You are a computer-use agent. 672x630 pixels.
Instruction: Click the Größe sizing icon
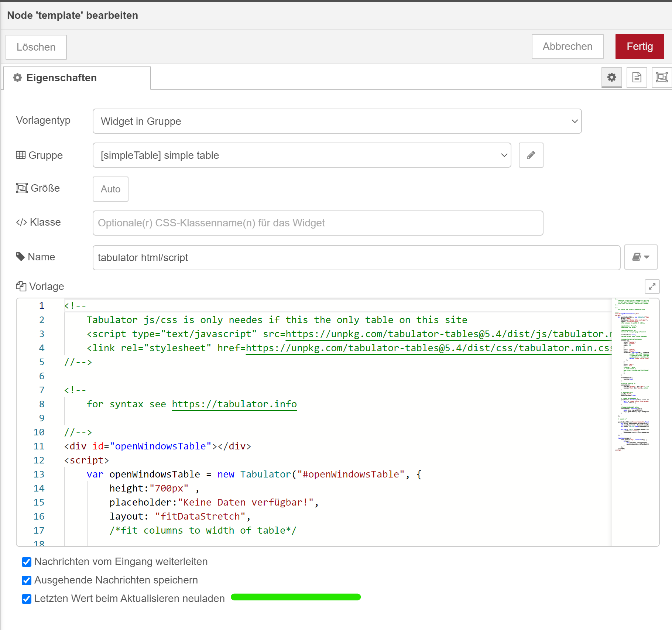pyautogui.click(x=22, y=188)
